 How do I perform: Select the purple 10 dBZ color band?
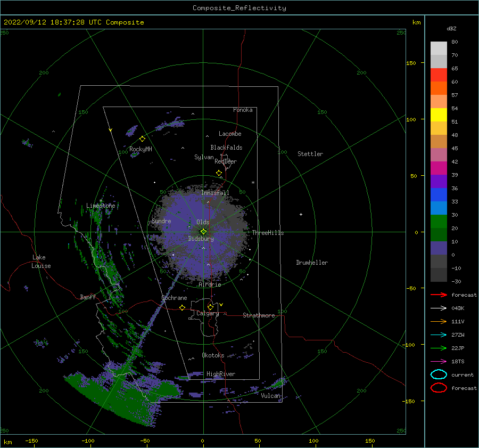[439, 248]
